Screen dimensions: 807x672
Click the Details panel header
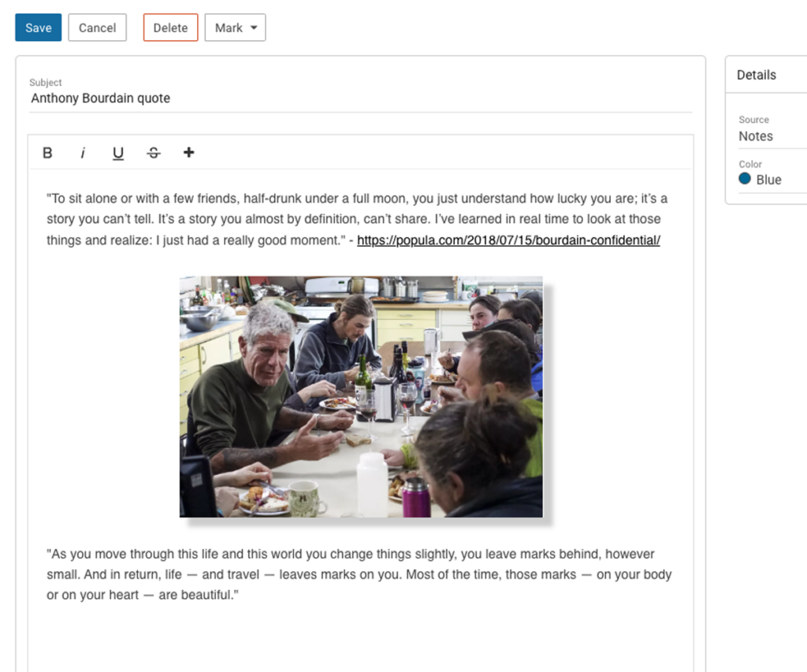(x=756, y=75)
